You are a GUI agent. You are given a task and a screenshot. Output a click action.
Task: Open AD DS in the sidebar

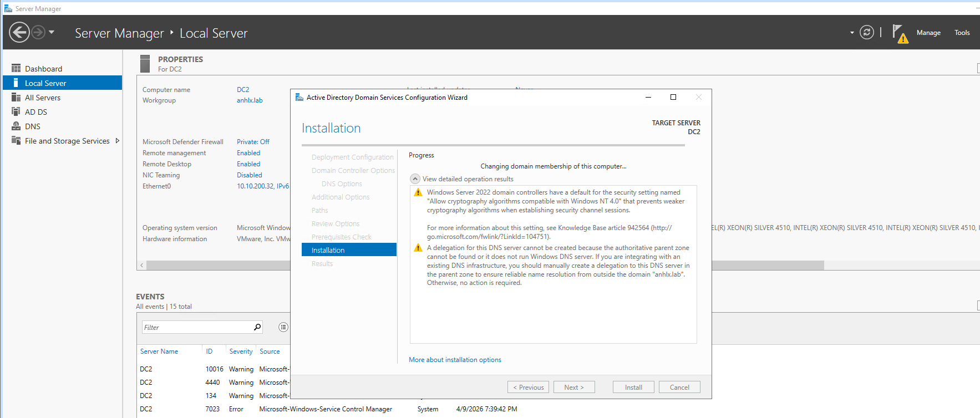[36, 112]
